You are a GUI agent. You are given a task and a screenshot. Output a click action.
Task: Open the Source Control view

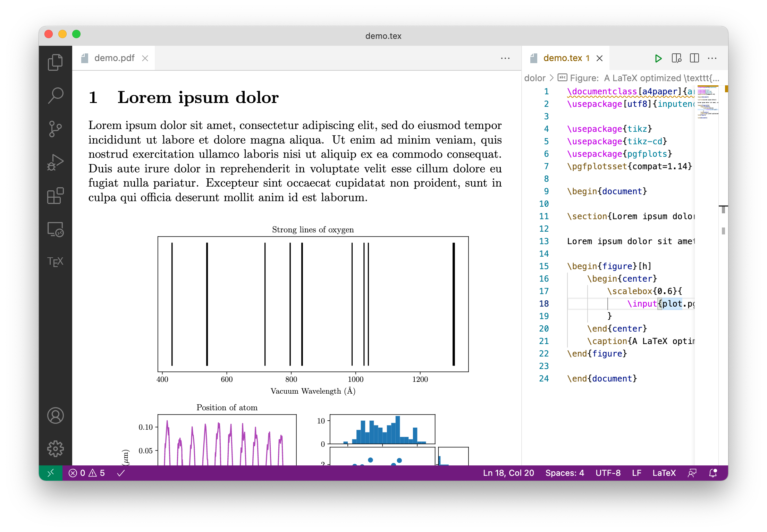coord(55,129)
